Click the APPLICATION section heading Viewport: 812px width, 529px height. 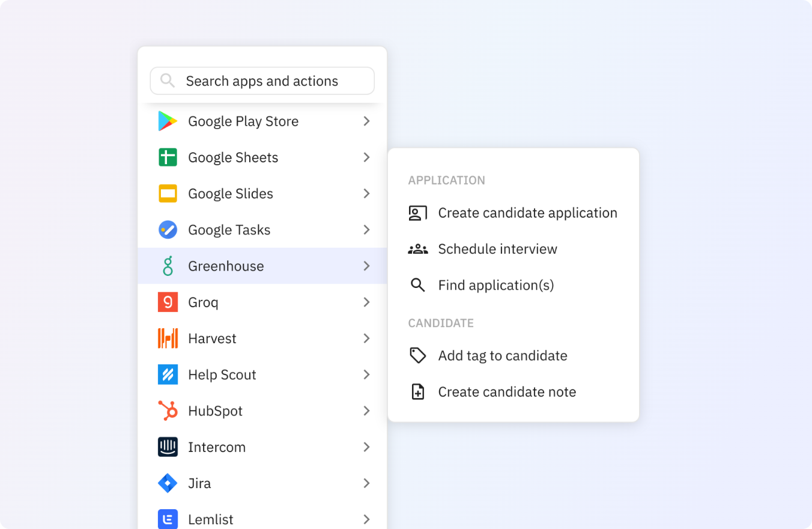point(447,180)
